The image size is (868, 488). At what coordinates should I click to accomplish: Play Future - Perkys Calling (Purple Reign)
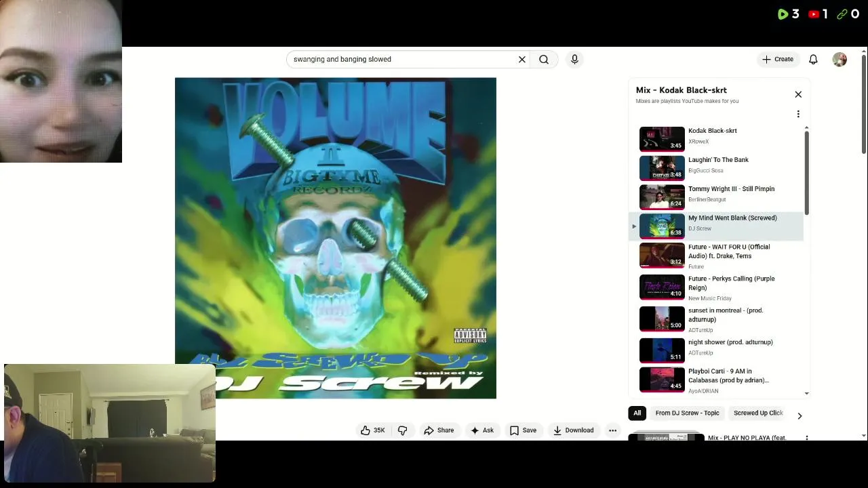point(717,288)
